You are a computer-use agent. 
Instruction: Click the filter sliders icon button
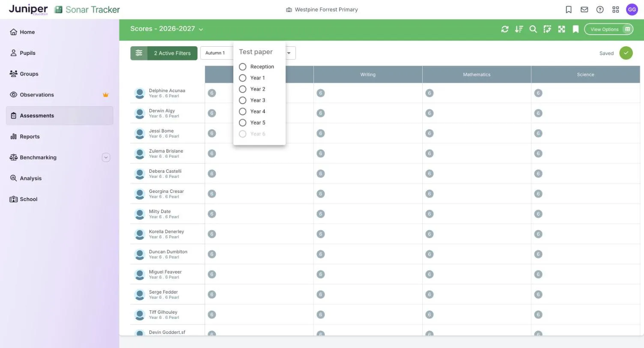(139, 53)
